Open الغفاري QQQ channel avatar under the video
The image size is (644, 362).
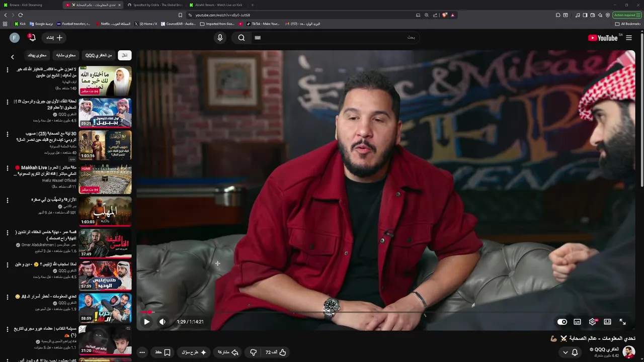click(628, 352)
